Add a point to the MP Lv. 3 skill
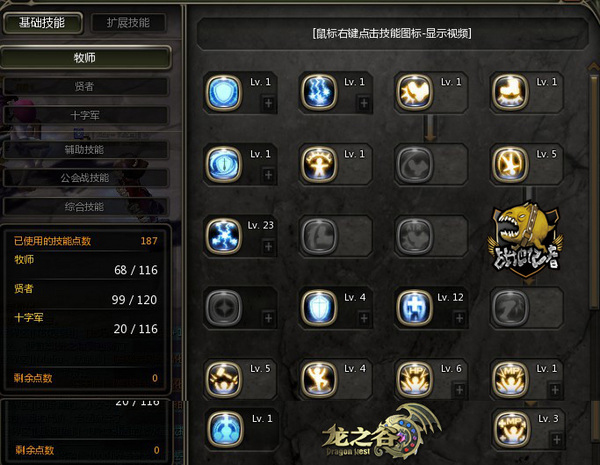 (x=556, y=439)
